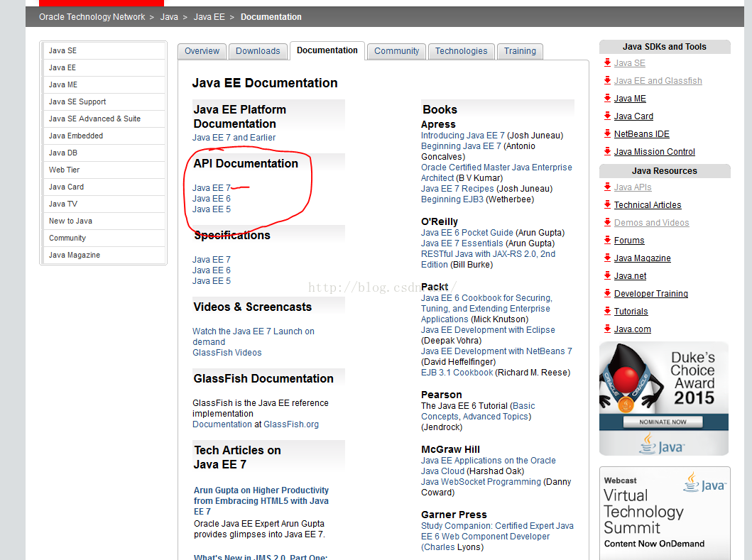The image size is (752, 560).
Task: Open Arun Gupta Higher Productivity article
Action: click(261, 501)
